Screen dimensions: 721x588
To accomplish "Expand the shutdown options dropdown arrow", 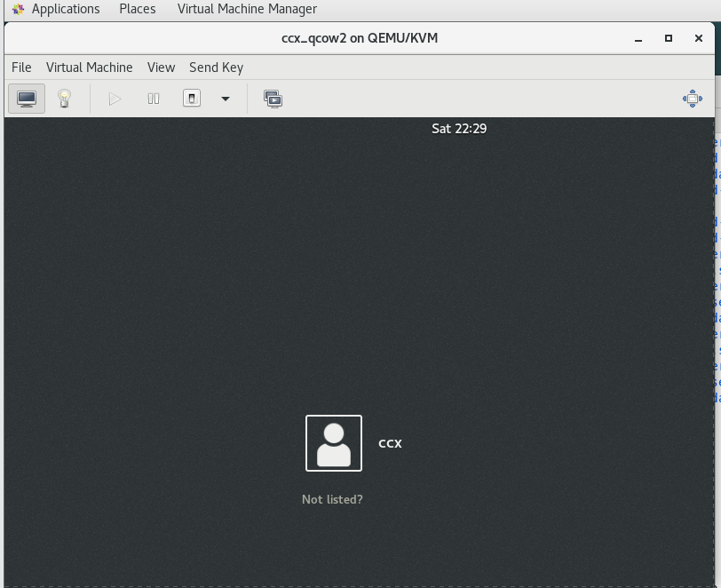I will [x=226, y=99].
